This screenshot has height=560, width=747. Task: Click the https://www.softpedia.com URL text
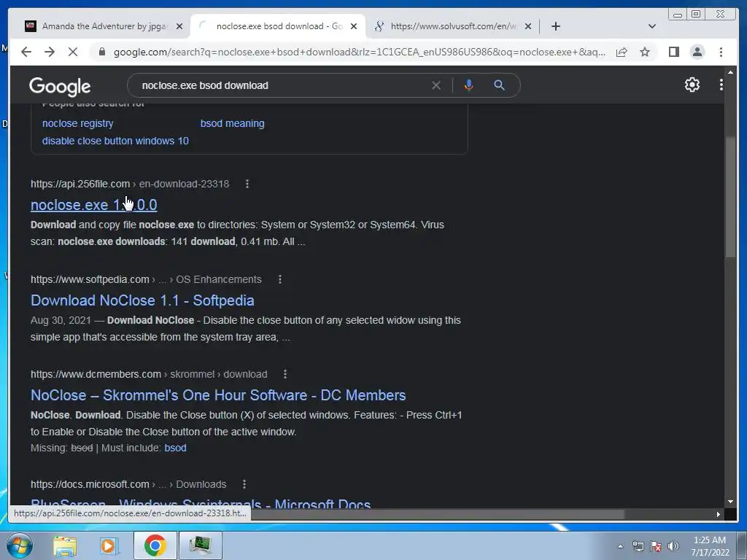tap(90, 279)
